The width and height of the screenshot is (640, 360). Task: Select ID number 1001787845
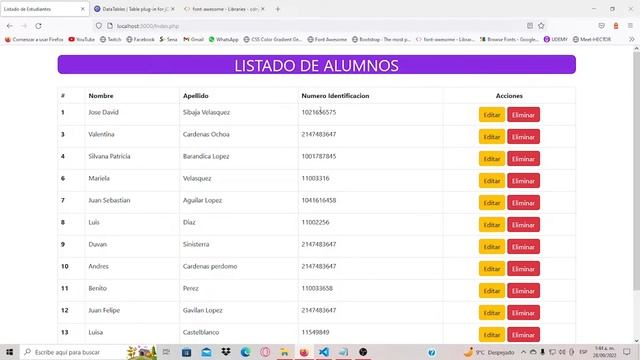(x=319, y=156)
